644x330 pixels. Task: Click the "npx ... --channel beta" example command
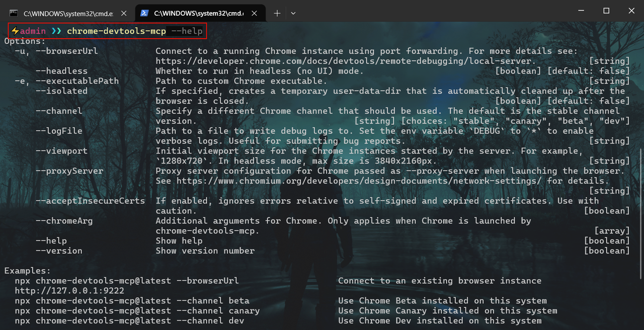(132, 301)
